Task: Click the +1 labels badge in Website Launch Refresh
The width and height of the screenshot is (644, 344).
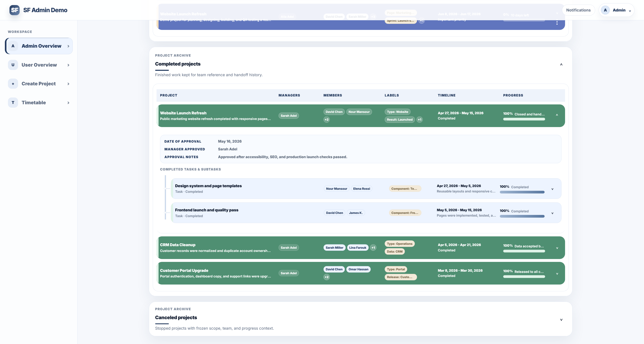Action: pyautogui.click(x=420, y=120)
